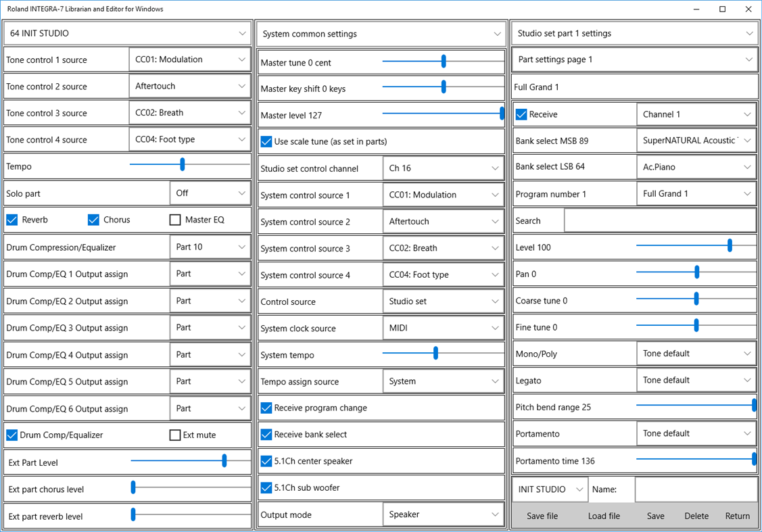The image size is (762, 532).
Task: Open System control source 3 dropdown
Action: pos(444,248)
